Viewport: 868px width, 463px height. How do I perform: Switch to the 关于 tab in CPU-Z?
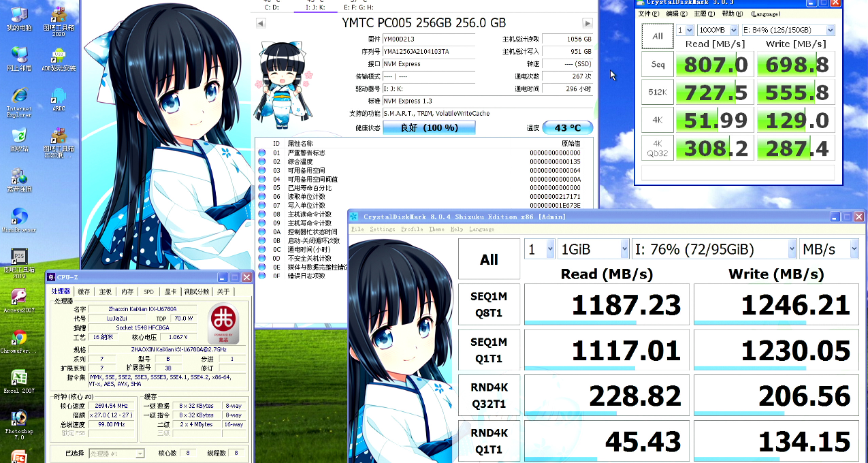tap(224, 292)
